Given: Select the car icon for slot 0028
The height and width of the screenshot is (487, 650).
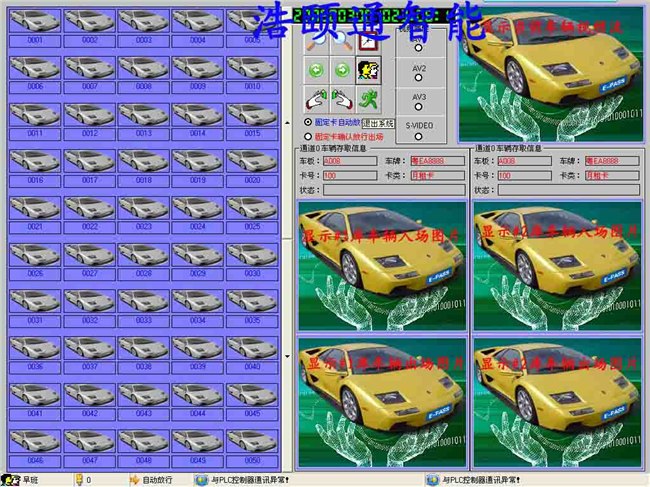Looking at the screenshot, I should click(143, 254).
